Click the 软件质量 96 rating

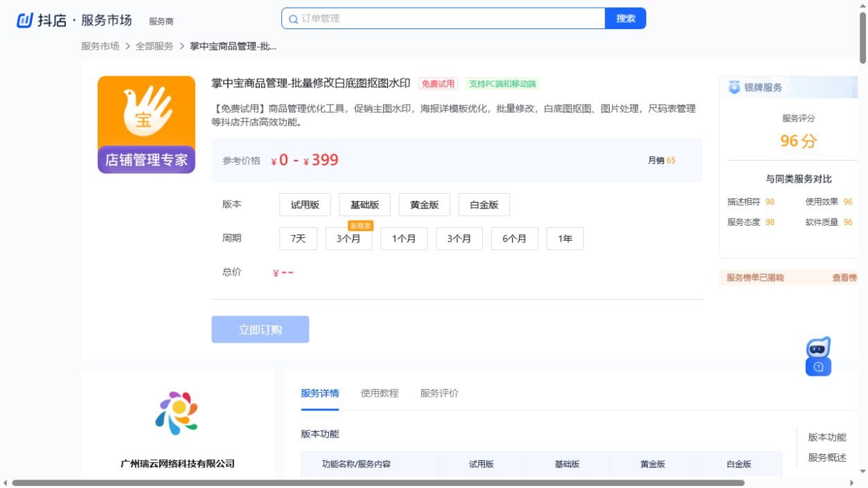(829, 222)
